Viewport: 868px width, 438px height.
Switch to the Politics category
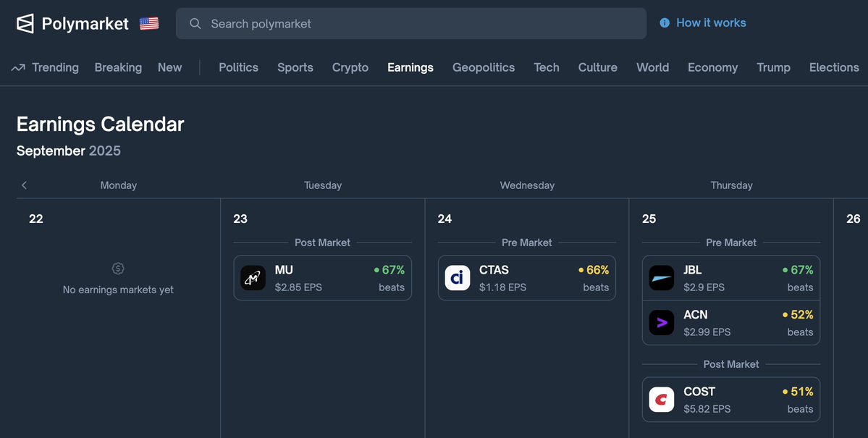239,67
